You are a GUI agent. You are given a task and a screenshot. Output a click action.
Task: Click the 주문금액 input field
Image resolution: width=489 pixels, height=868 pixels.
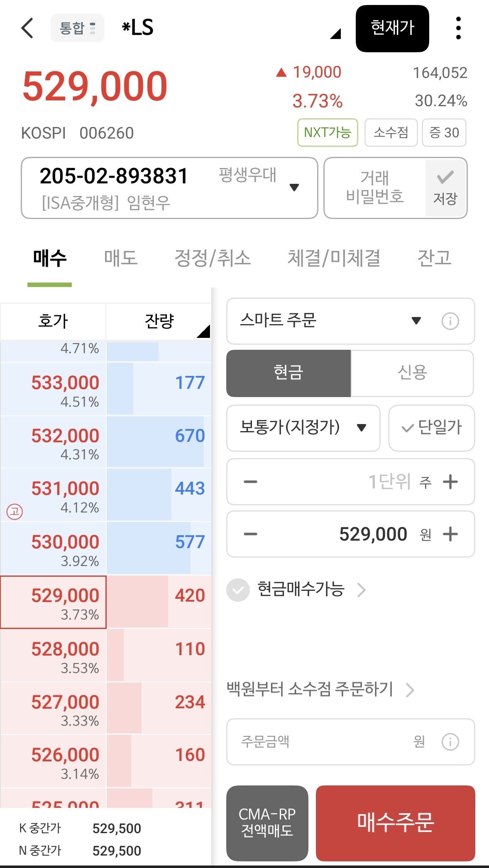click(351, 741)
